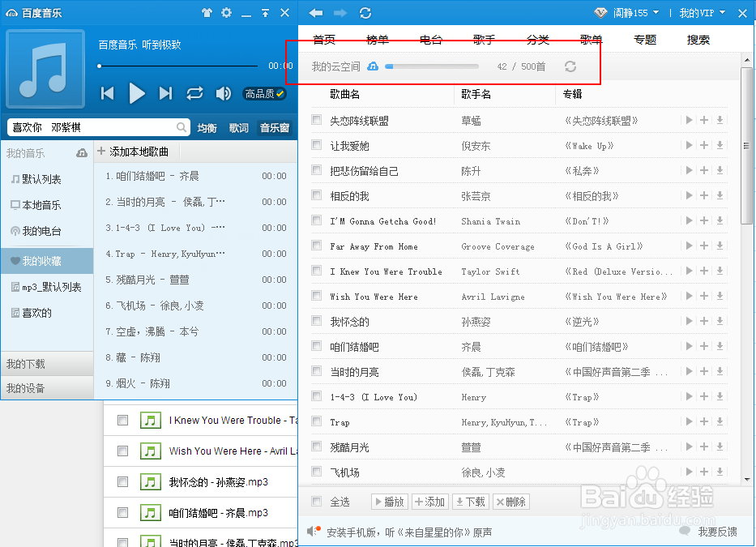The height and width of the screenshot is (547, 756).
Task: Open the 我要反馈 feedback link
Action: pyautogui.click(x=717, y=532)
